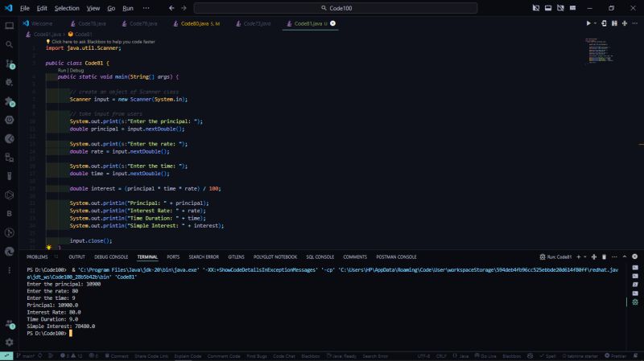Open the title bar overflow menu ellipsis

point(146,8)
